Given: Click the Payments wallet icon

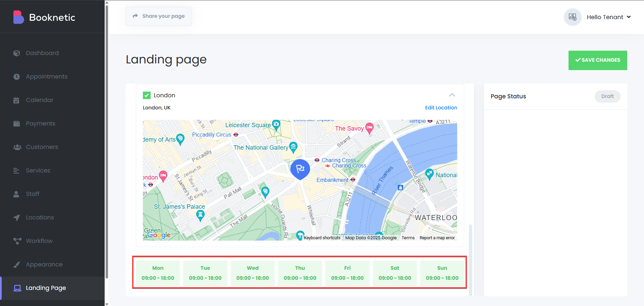Looking at the screenshot, I should (x=16, y=123).
